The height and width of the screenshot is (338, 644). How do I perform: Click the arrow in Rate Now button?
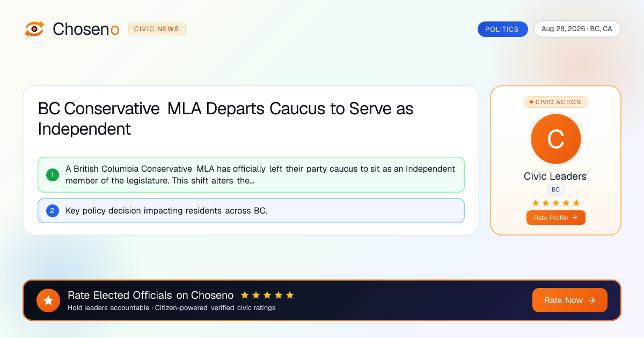click(592, 300)
